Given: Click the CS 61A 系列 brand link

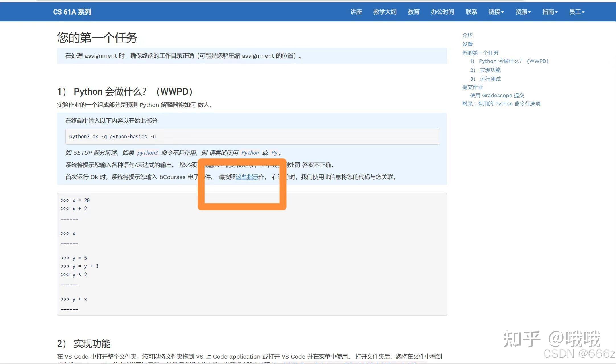Looking at the screenshot, I should point(72,12).
